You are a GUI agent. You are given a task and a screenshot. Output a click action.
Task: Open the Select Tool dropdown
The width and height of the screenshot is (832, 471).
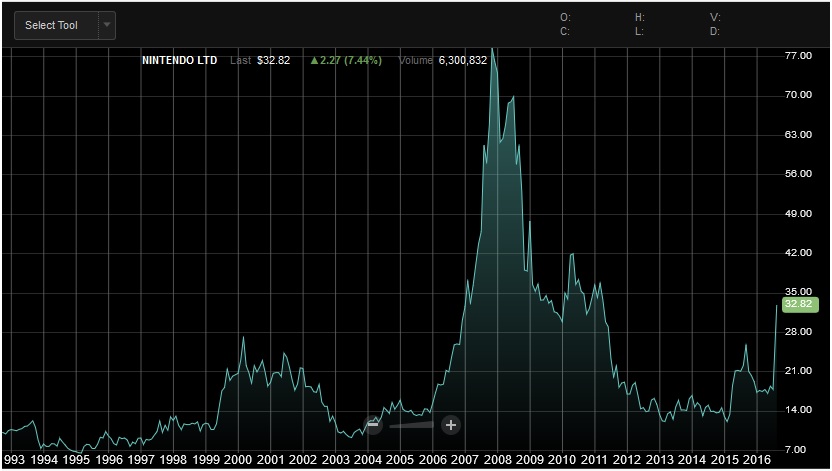[x=55, y=25]
